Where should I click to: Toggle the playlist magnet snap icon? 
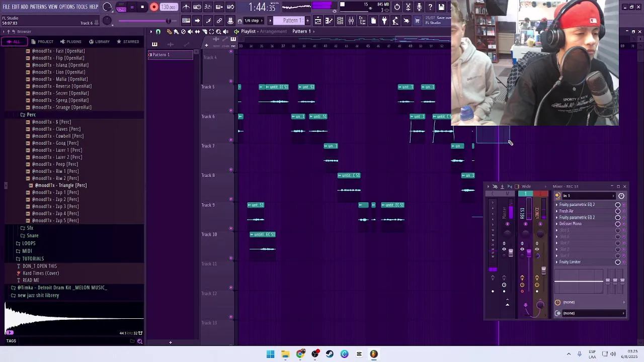[x=158, y=32]
